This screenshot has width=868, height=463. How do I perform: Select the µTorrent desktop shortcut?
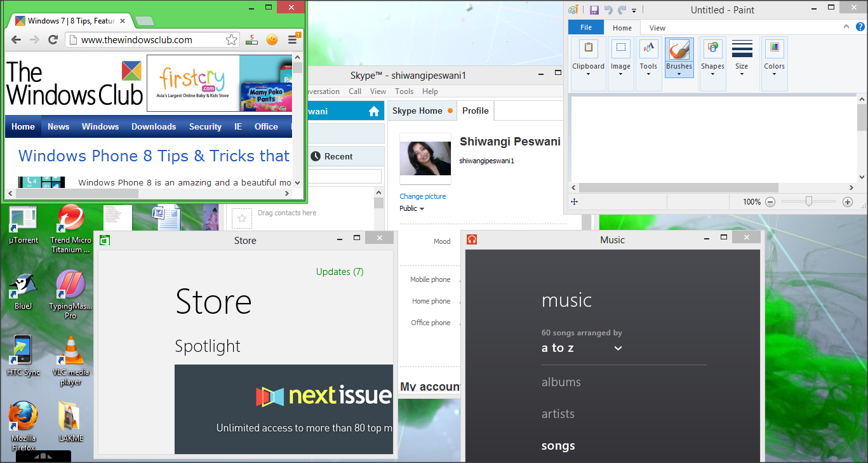[23, 225]
